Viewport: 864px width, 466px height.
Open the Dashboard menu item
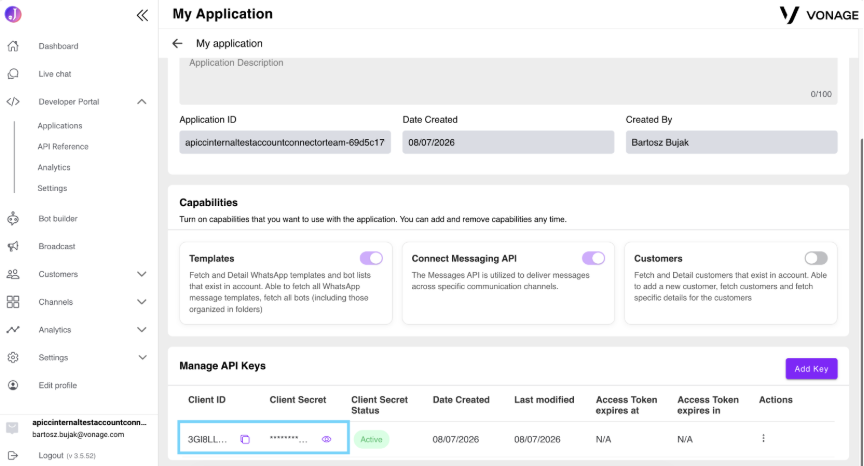pyautogui.click(x=58, y=46)
